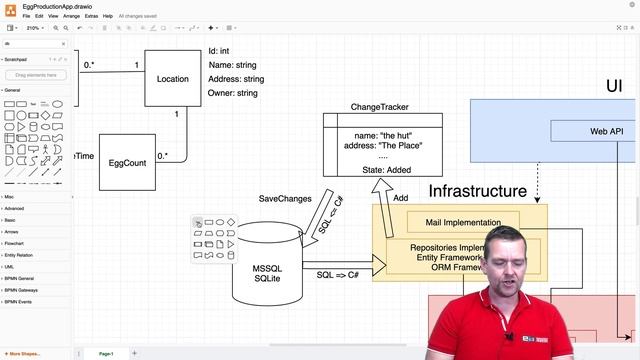Collapse the General shapes section
640x360 pixels.
click(11, 90)
